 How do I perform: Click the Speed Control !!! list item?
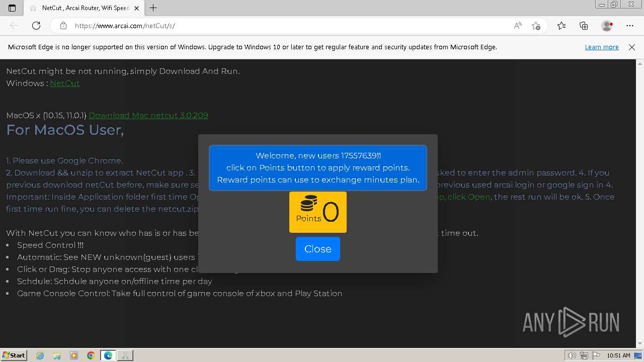pos(50,245)
